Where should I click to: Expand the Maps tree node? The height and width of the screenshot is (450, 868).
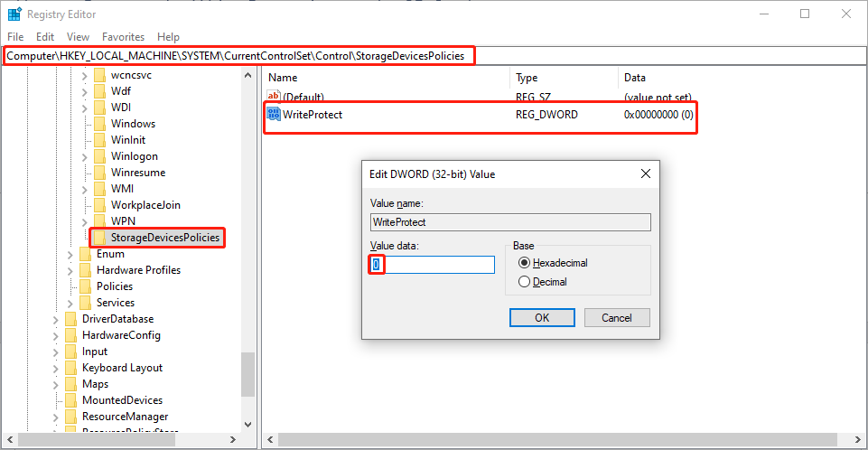(x=55, y=385)
